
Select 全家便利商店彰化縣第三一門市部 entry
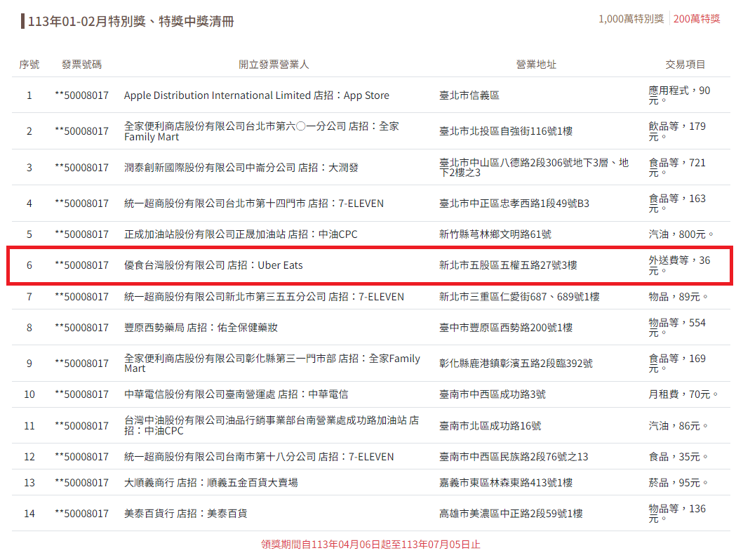point(272,364)
